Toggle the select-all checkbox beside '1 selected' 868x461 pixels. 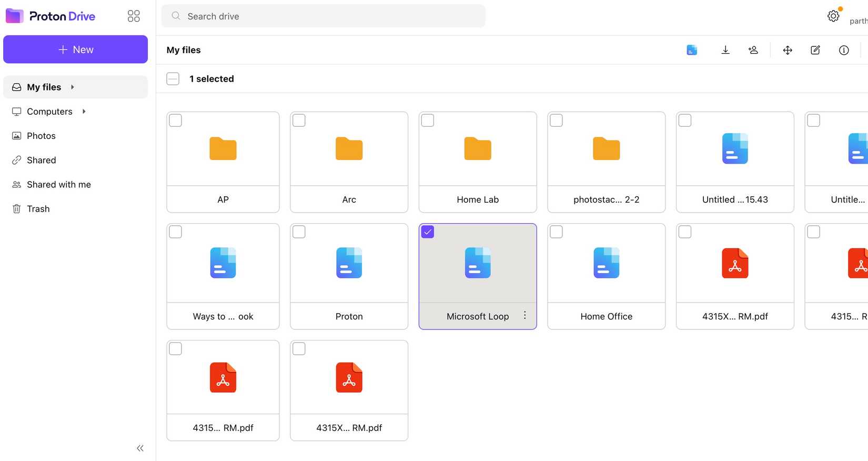(173, 79)
